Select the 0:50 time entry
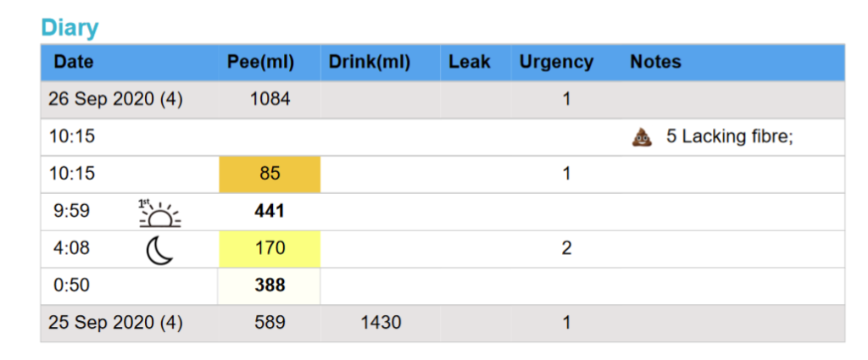This screenshot has height=360, width=868. (x=70, y=285)
